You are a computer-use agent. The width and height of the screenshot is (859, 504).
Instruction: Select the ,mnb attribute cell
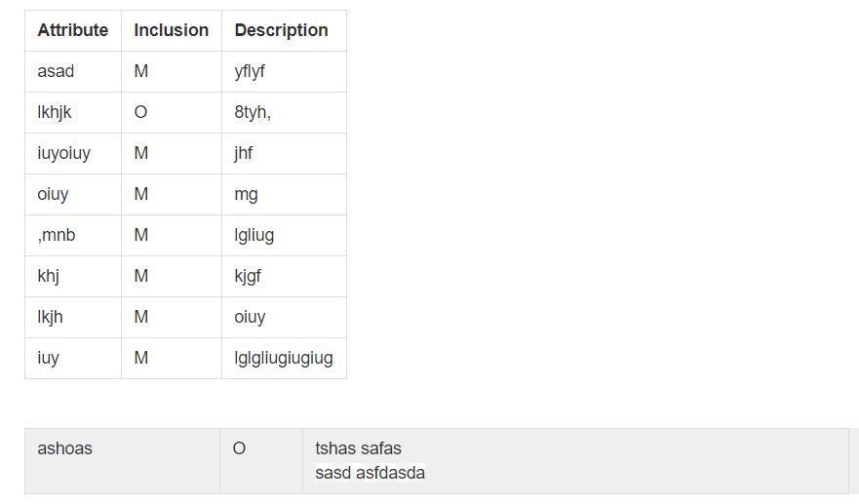[73, 236]
